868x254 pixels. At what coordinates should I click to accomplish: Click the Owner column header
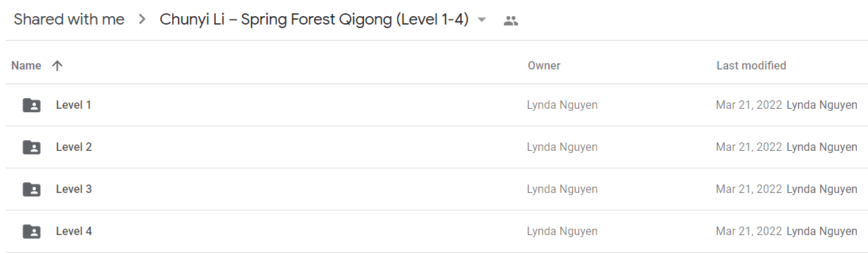pyautogui.click(x=544, y=65)
